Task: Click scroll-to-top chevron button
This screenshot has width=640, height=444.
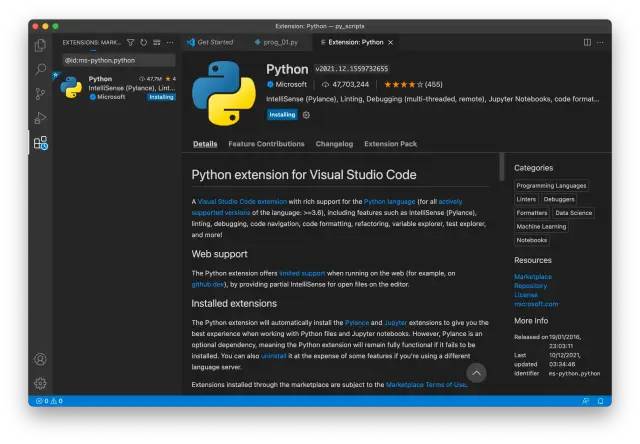Action: pyautogui.click(x=476, y=373)
